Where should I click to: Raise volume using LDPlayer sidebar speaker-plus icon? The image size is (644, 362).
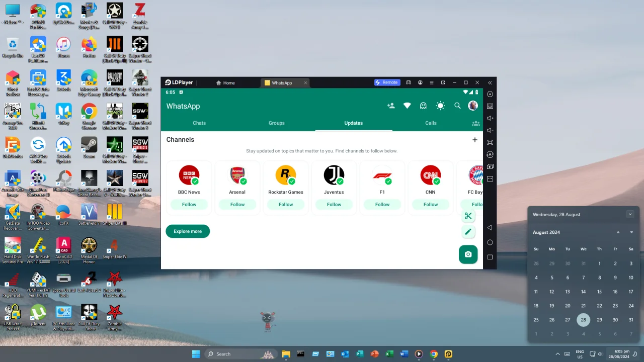coord(490,118)
